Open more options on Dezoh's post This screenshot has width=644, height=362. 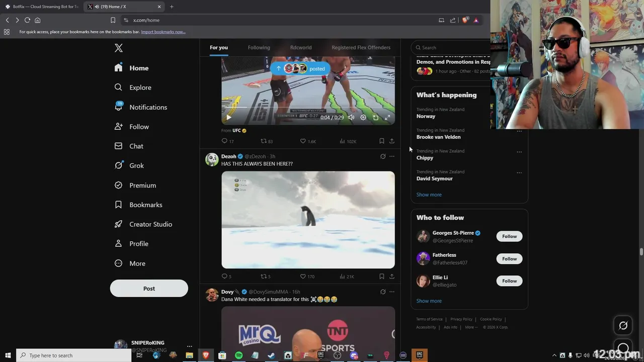pyautogui.click(x=392, y=156)
